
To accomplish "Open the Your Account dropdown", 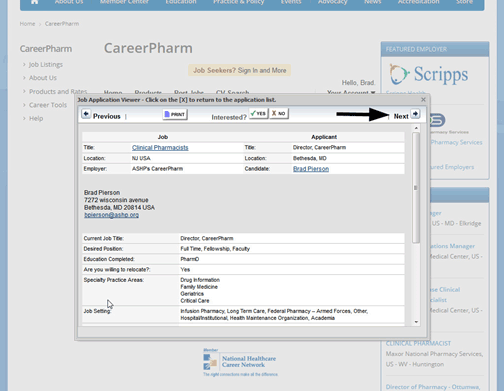I will [351, 92].
